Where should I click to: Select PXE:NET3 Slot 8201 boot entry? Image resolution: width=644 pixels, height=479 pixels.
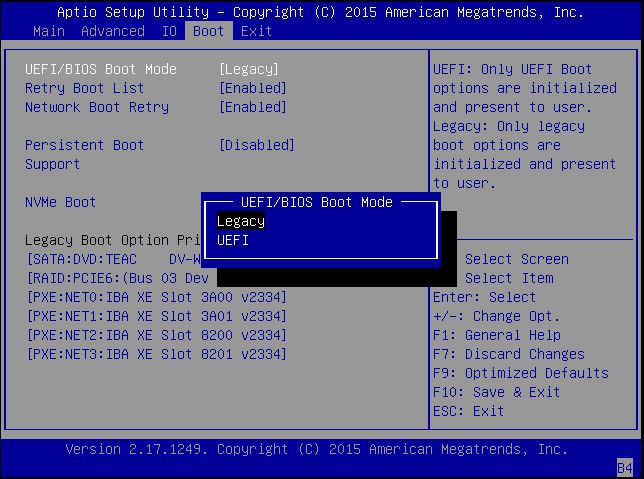click(x=156, y=354)
